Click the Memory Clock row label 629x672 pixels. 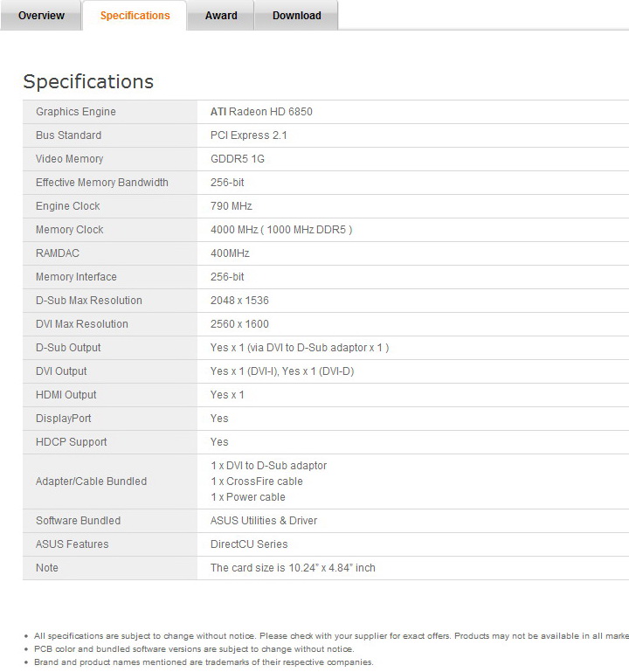tap(70, 230)
